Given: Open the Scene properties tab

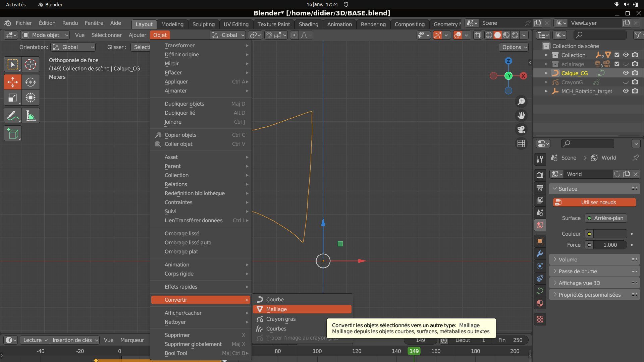Looking at the screenshot, I should point(540,213).
